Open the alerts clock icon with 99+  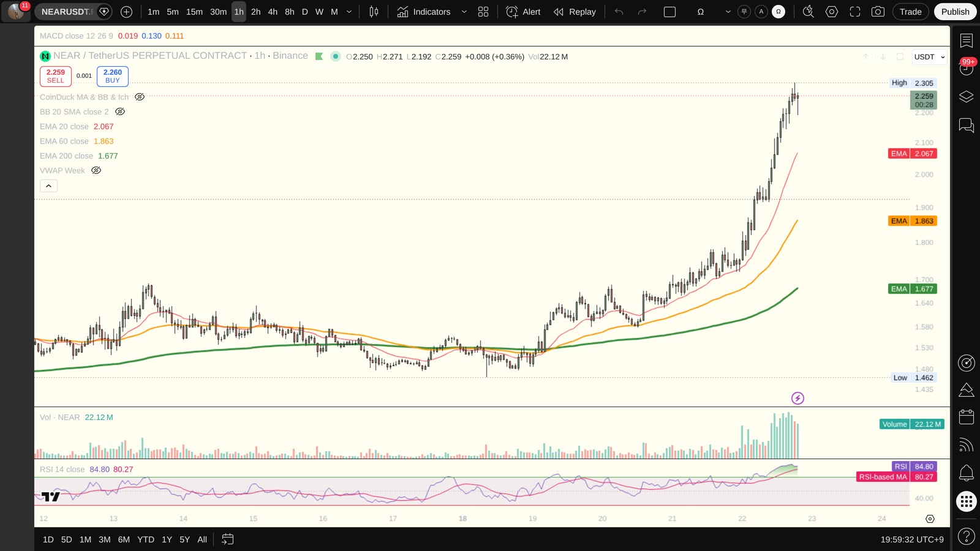[967, 67]
